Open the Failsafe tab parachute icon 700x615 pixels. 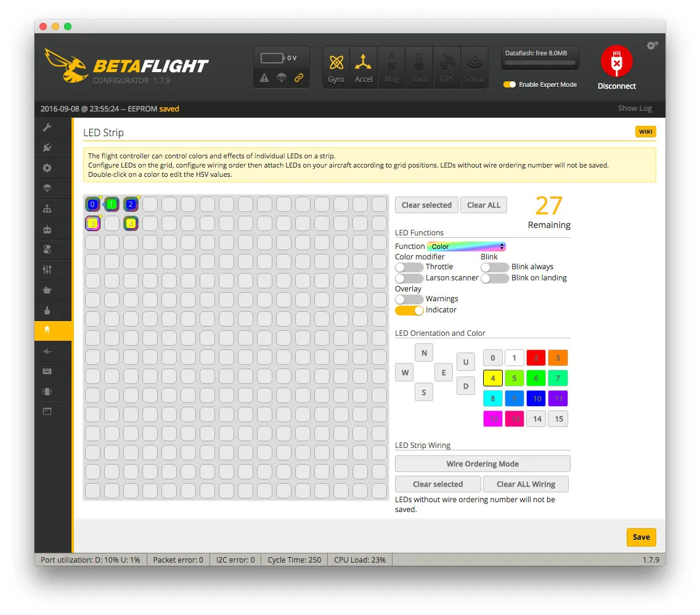(x=47, y=189)
